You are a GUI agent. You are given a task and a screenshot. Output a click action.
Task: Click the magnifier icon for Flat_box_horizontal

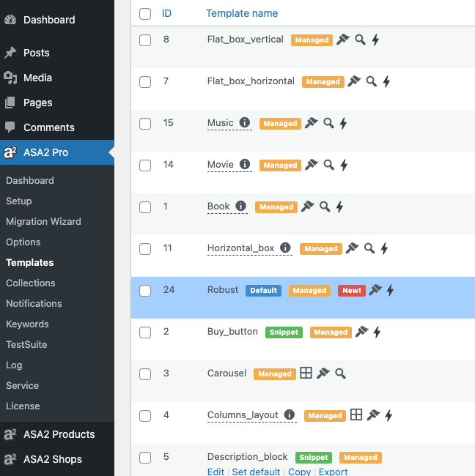click(x=372, y=81)
